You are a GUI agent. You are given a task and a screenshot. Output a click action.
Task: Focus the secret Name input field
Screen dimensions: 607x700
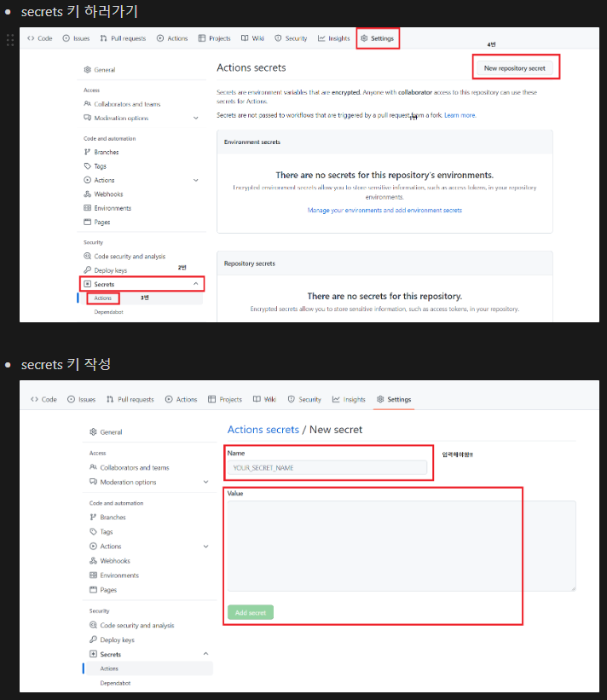(x=327, y=468)
